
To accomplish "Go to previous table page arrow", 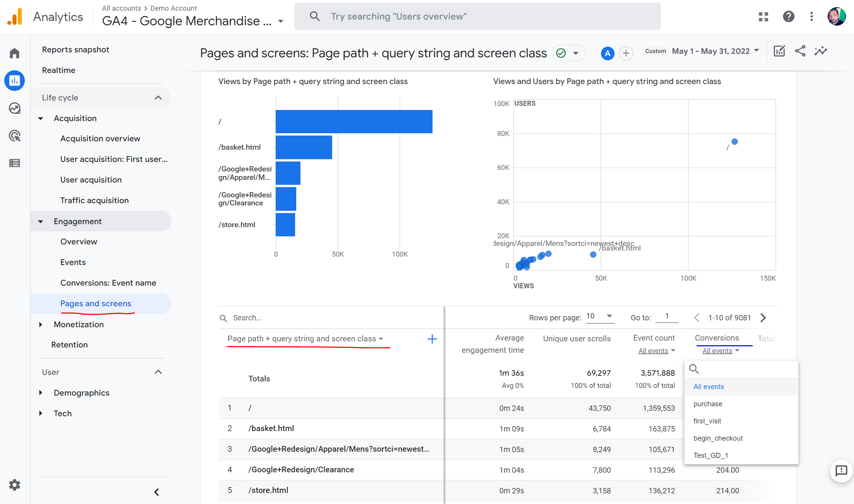I will pyautogui.click(x=697, y=318).
